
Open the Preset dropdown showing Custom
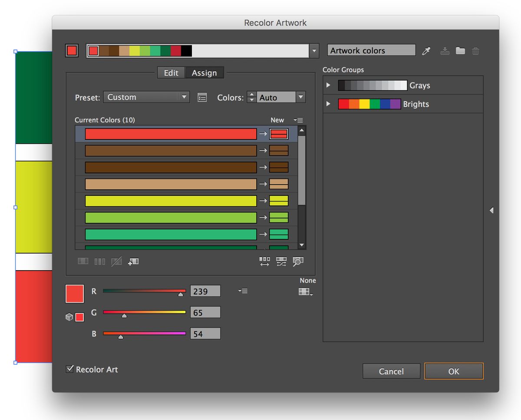coord(146,97)
